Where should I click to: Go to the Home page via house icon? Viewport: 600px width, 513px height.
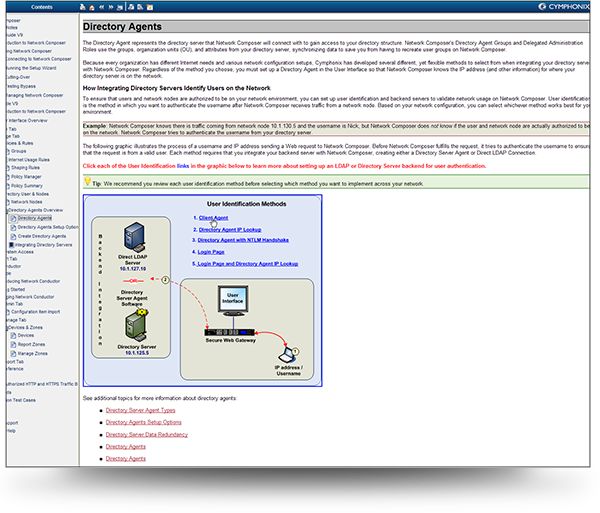pyautogui.click(x=92, y=7)
